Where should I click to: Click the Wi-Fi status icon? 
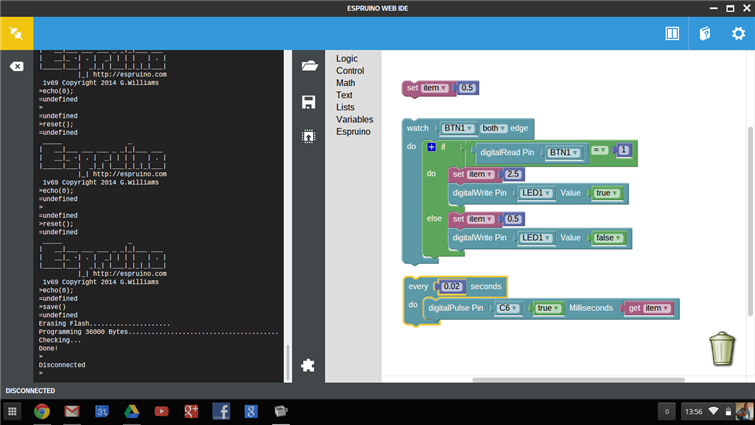coord(714,412)
